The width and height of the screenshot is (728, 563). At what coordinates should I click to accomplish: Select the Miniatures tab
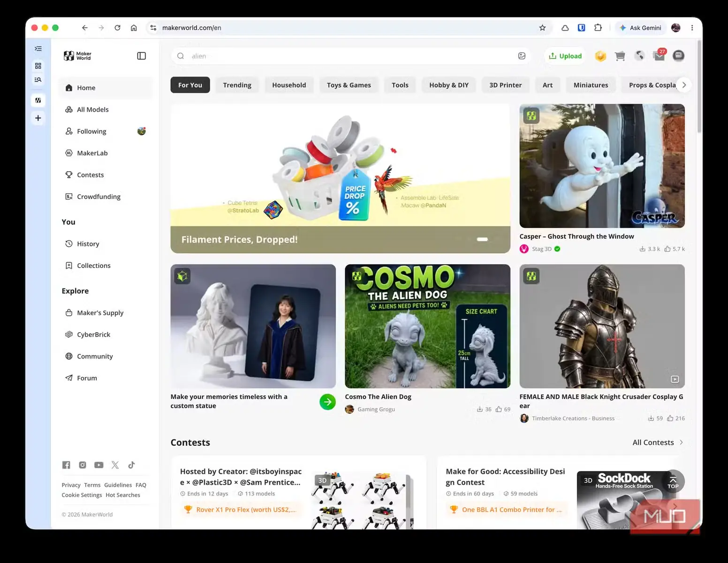pyautogui.click(x=591, y=85)
